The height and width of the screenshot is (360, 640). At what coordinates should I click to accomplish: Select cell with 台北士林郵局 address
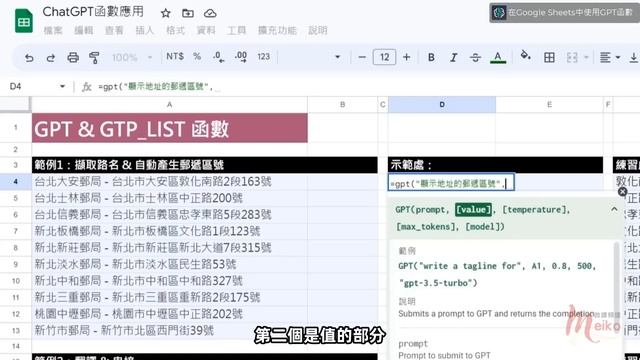tap(169, 198)
